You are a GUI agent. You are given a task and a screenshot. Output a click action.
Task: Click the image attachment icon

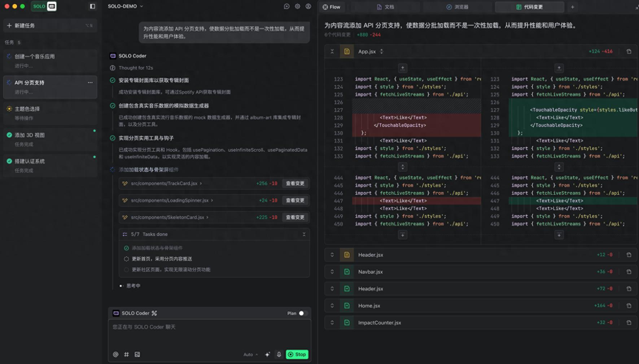(x=137, y=354)
